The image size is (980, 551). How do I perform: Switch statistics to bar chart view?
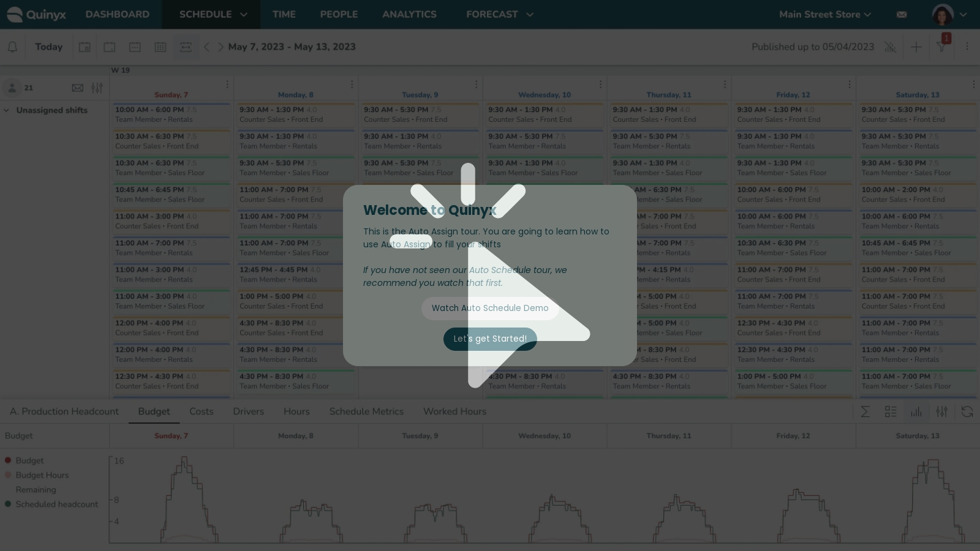click(x=916, y=412)
